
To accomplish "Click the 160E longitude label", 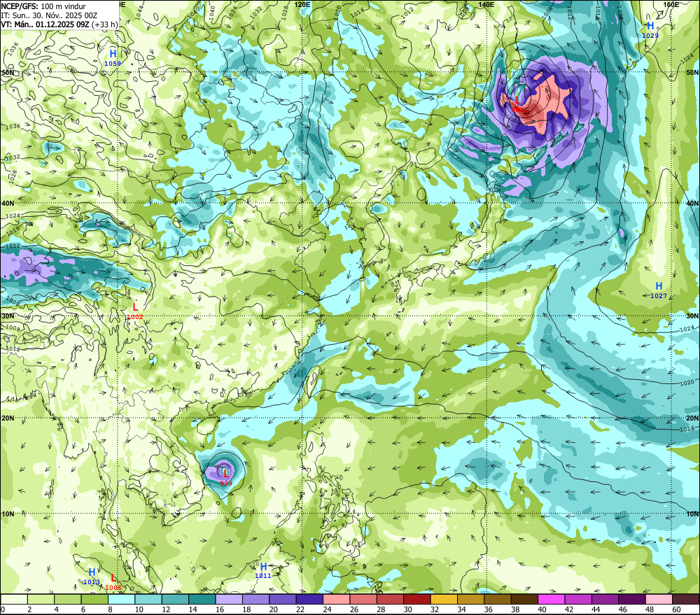I will point(671,4).
